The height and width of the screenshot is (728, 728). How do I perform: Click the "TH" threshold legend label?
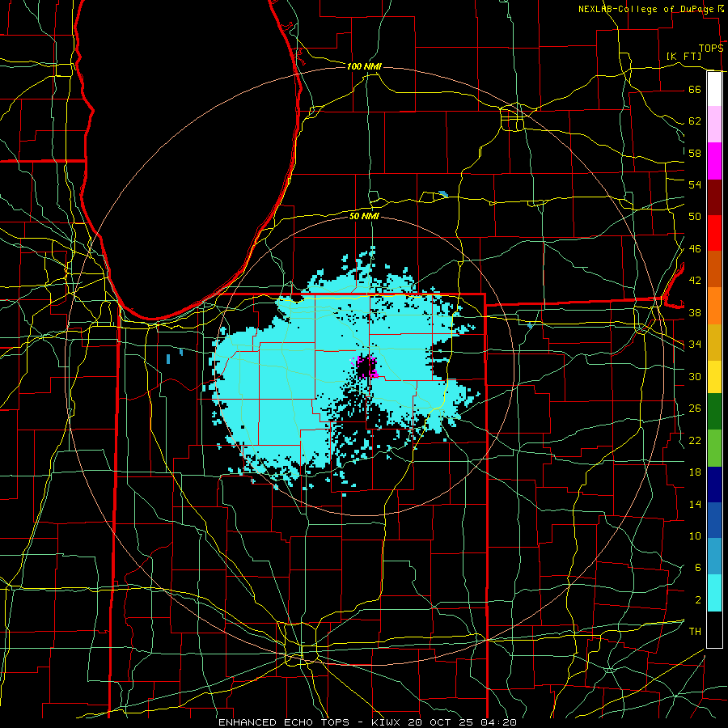click(x=695, y=632)
